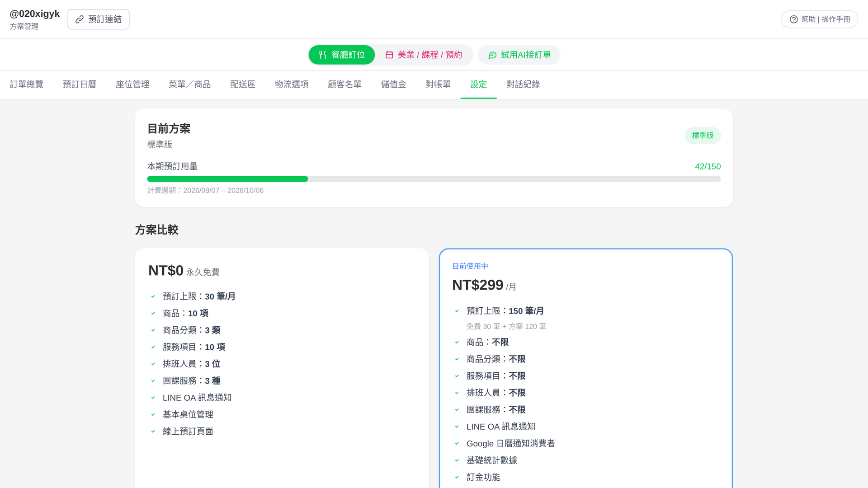Viewport: 868px width, 488px height.
Task: Click the calendar icon beside 美業 / 課程 / 預約
Action: 389,55
